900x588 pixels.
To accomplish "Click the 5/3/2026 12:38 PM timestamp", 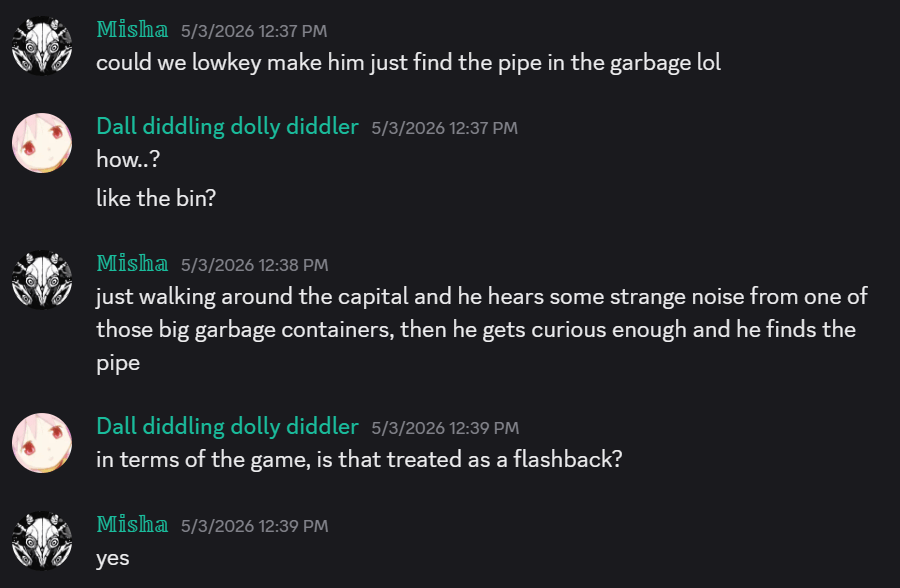I will [x=254, y=265].
